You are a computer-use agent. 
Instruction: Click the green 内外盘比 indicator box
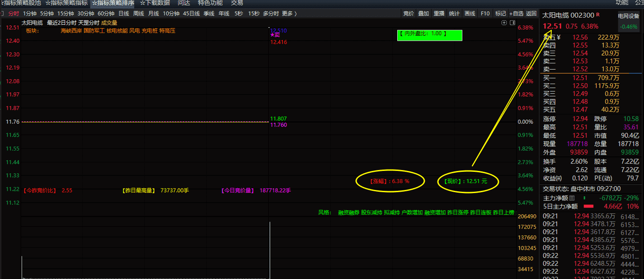(x=429, y=35)
